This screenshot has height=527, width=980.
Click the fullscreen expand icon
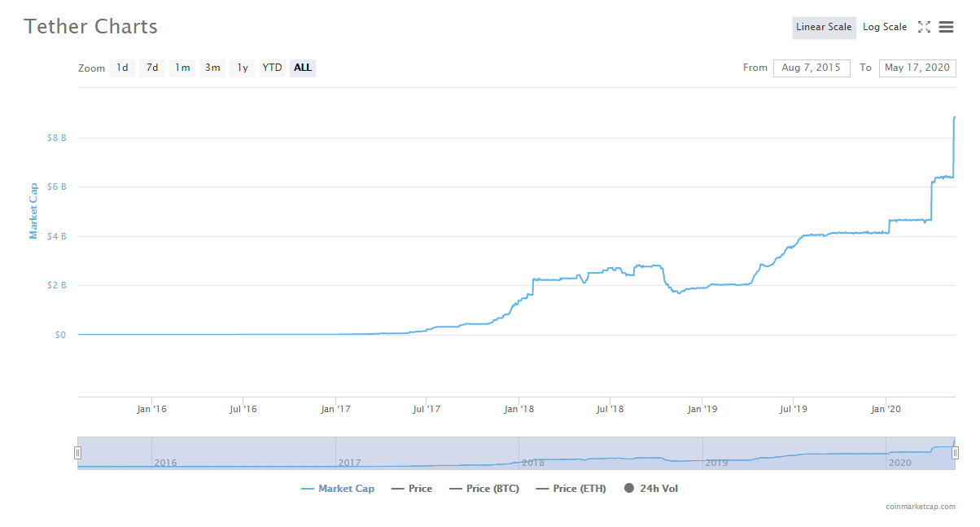coord(924,27)
